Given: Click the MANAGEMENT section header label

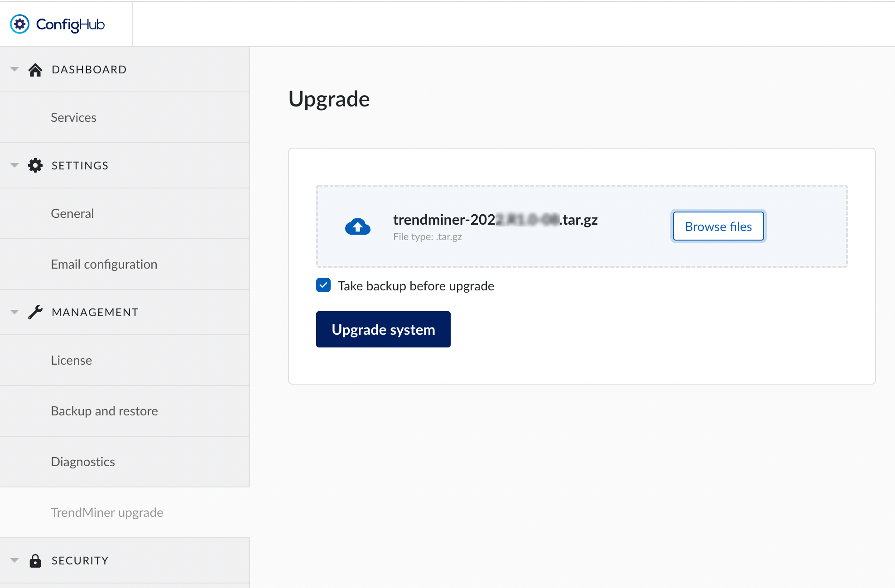Looking at the screenshot, I should [95, 313].
